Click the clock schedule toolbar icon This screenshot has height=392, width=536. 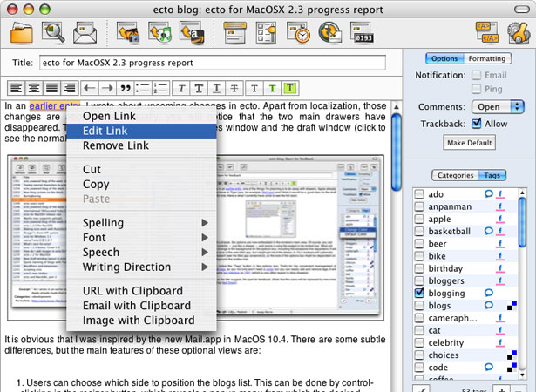tap(298, 33)
